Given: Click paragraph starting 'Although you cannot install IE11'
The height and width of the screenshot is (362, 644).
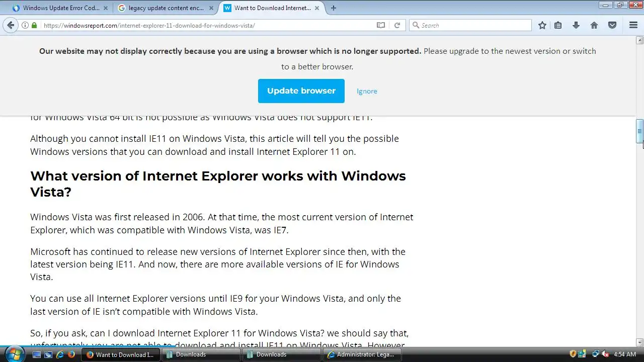Looking at the screenshot, I should (x=214, y=145).
